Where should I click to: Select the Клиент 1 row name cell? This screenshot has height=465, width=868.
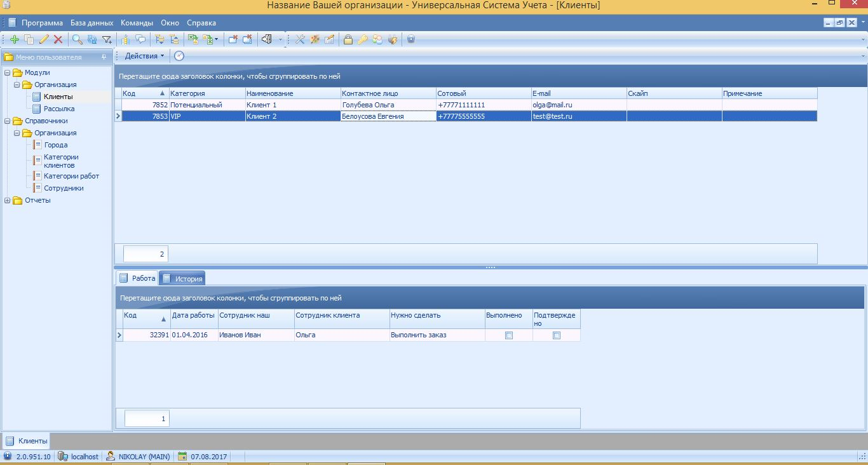[x=293, y=105]
